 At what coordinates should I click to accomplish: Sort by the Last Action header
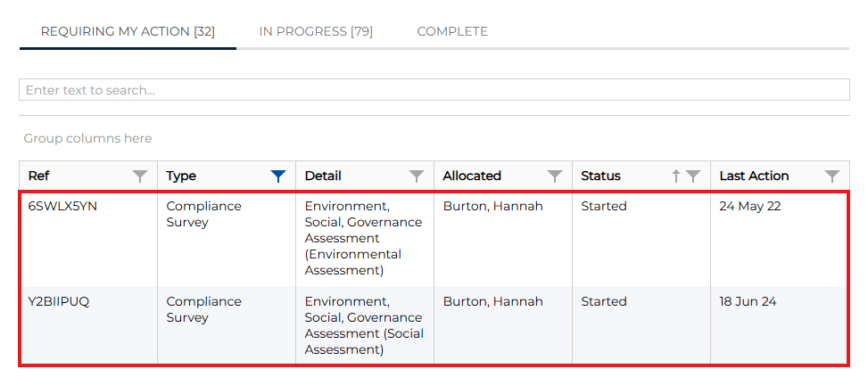(x=754, y=176)
